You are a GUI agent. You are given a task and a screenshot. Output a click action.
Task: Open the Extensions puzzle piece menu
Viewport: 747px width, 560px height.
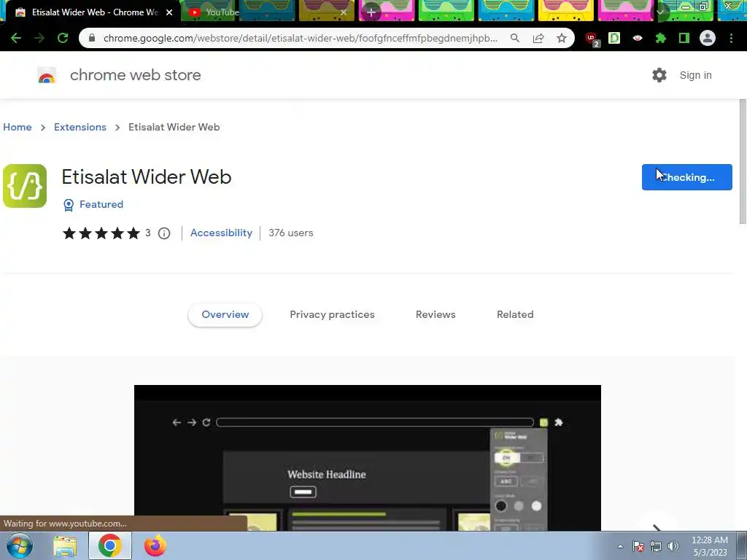661,38
